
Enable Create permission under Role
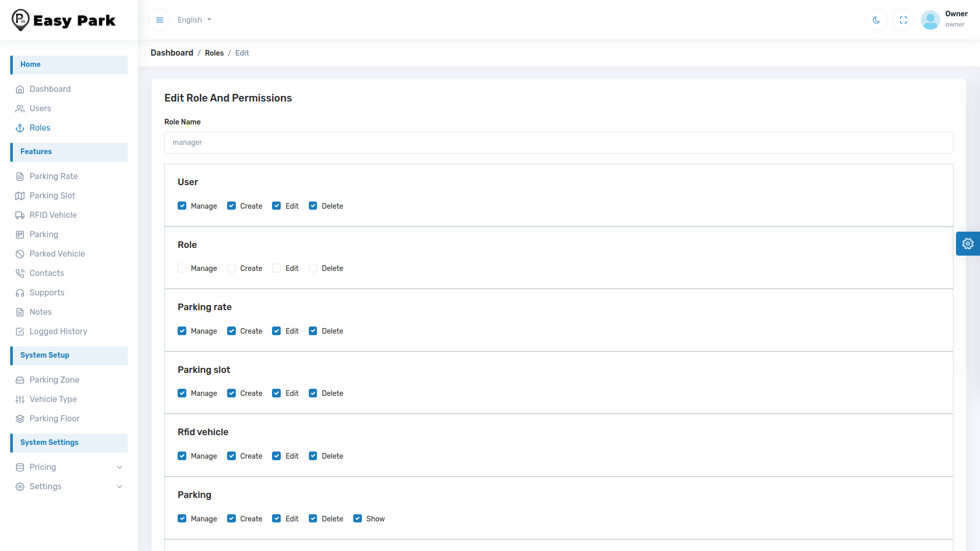[x=232, y=268]
